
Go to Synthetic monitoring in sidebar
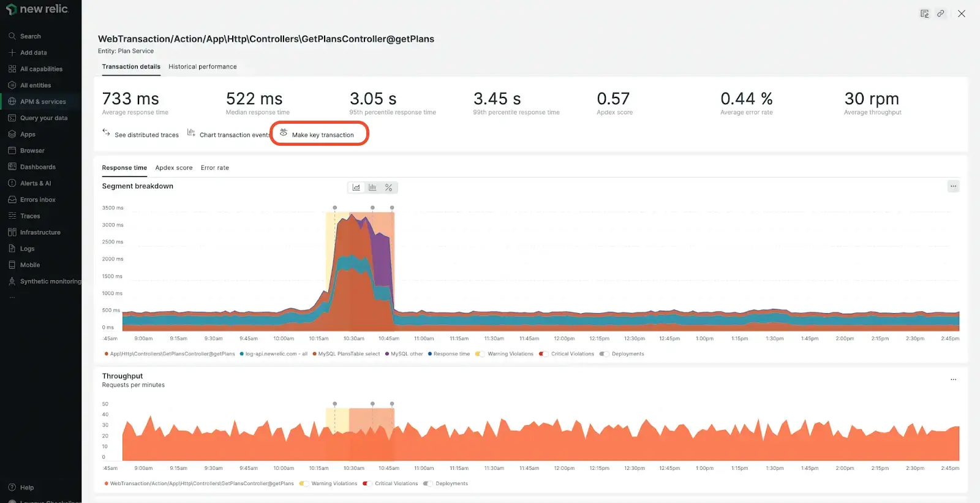point(50,282)
